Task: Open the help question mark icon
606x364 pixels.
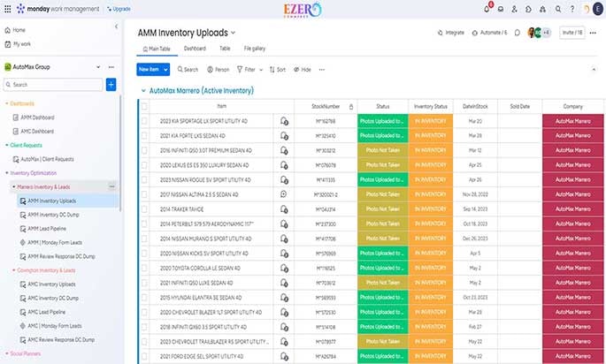Action: pos(572,9)
